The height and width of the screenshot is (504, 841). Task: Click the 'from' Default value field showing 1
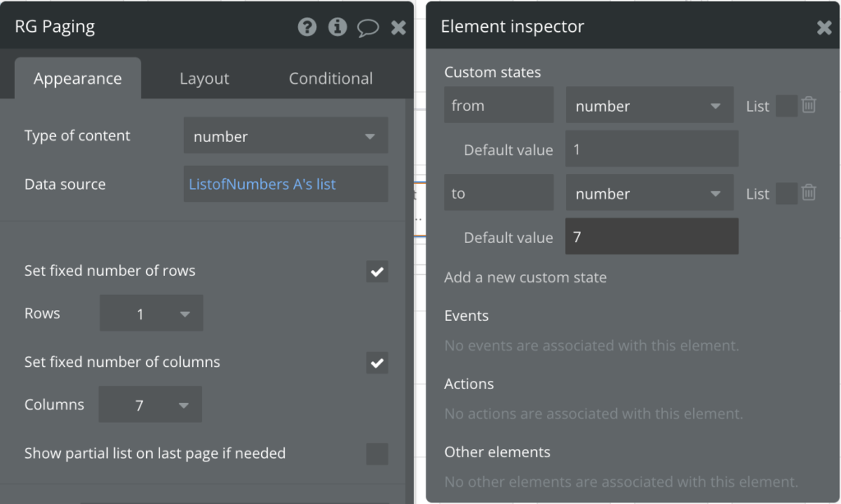click(651, 149)
